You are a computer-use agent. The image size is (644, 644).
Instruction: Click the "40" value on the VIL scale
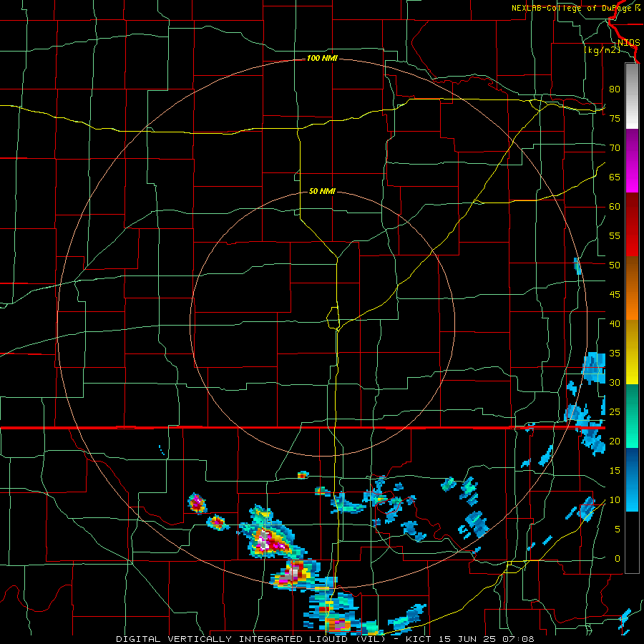[615, 323]
